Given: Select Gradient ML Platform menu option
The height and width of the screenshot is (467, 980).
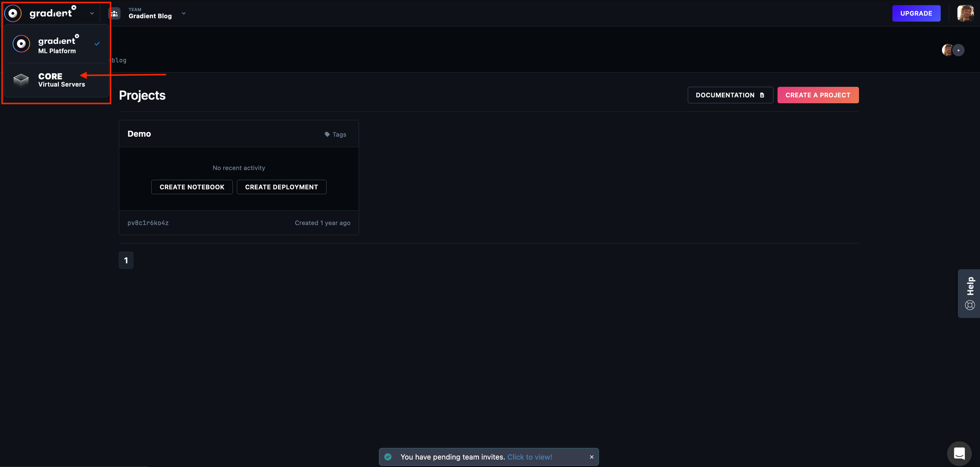Looking at the screenshot, I should tap(57, 44).
